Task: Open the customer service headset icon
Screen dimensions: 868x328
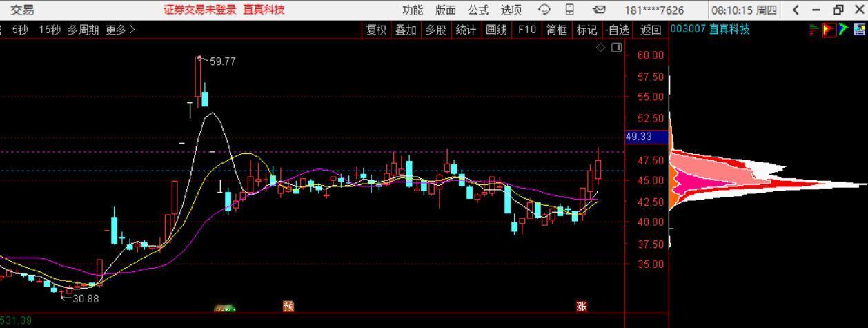Action: click(x=545, y=10)
